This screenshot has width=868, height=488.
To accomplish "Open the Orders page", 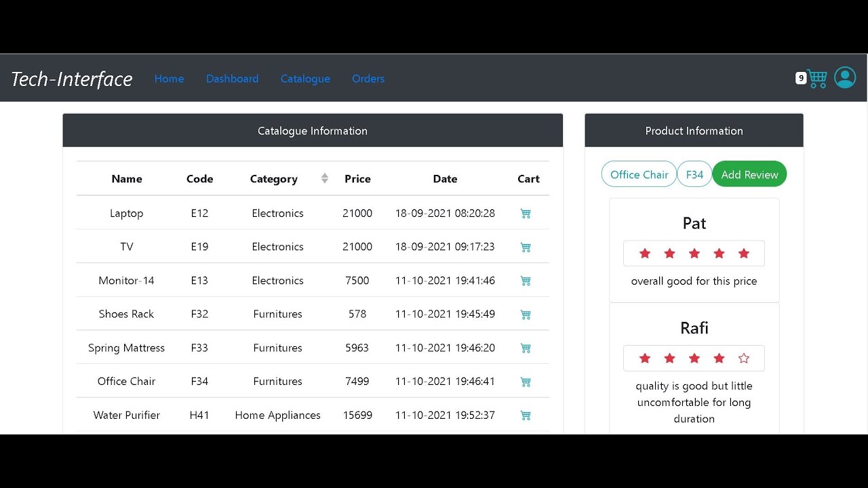I will (x=368, y=79).
